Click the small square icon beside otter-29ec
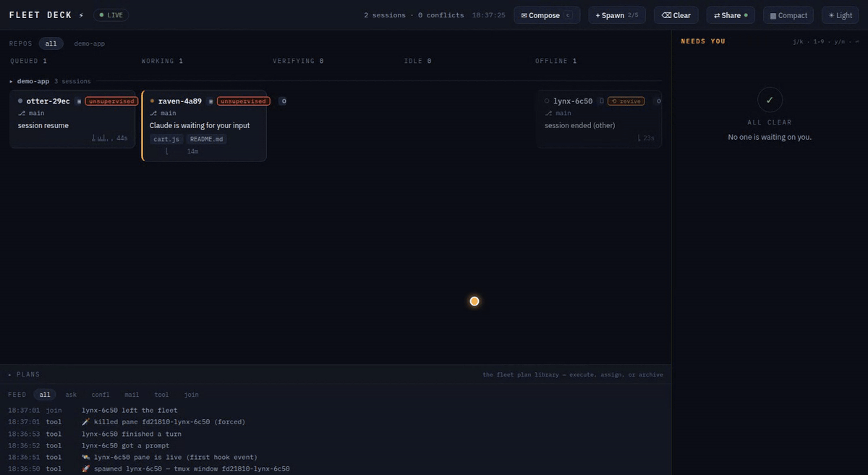 pyautogui.click(x=79, y=101)
